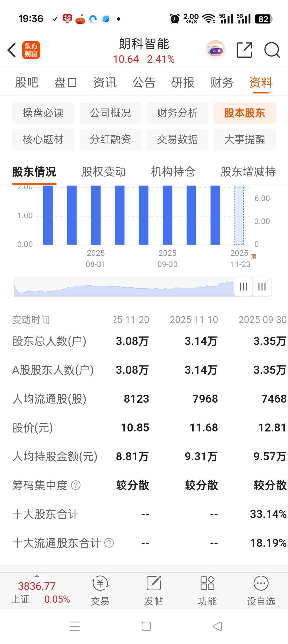
Task: Tap the 股东总人数(户) row label
Action: [49, 341]
